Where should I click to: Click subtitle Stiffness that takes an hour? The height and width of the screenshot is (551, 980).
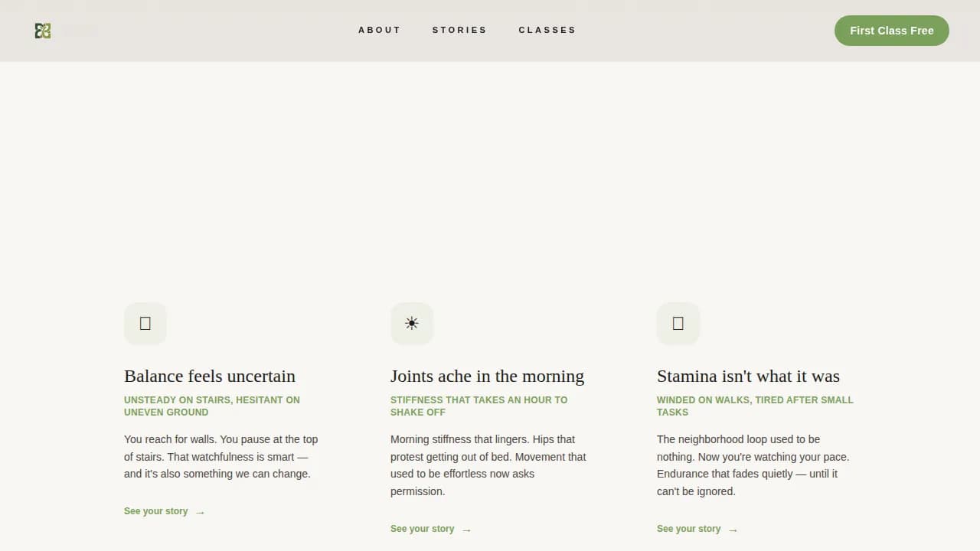coord(479,406)
